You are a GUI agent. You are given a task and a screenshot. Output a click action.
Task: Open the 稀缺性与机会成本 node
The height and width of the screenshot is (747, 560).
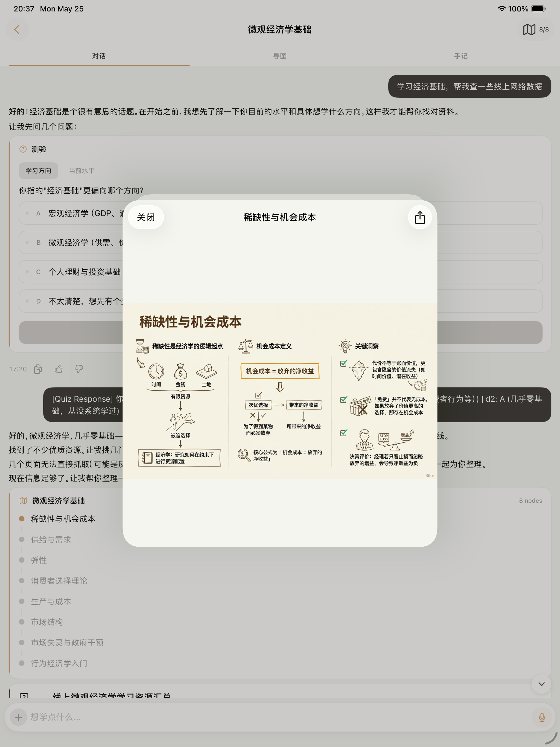click(63, 519)
